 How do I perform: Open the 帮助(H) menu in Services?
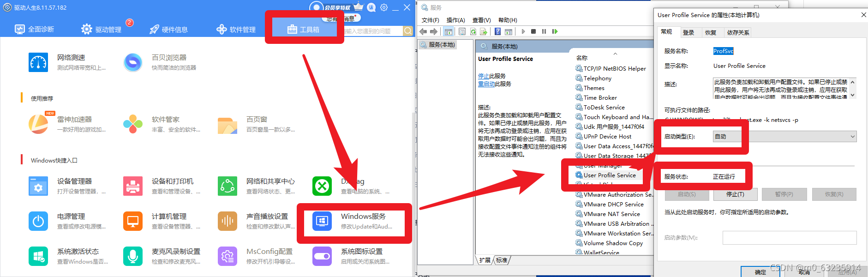[x=508, y=20]
